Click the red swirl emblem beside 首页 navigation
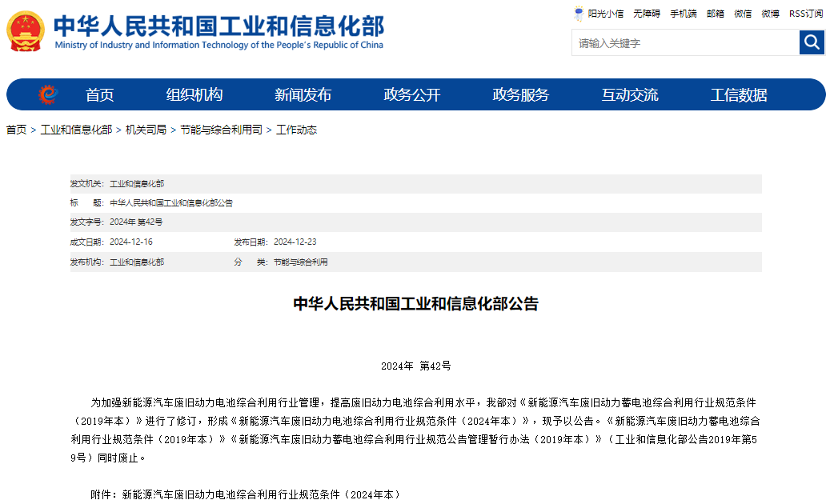The image size is (830, 504). tap(48, 94)
